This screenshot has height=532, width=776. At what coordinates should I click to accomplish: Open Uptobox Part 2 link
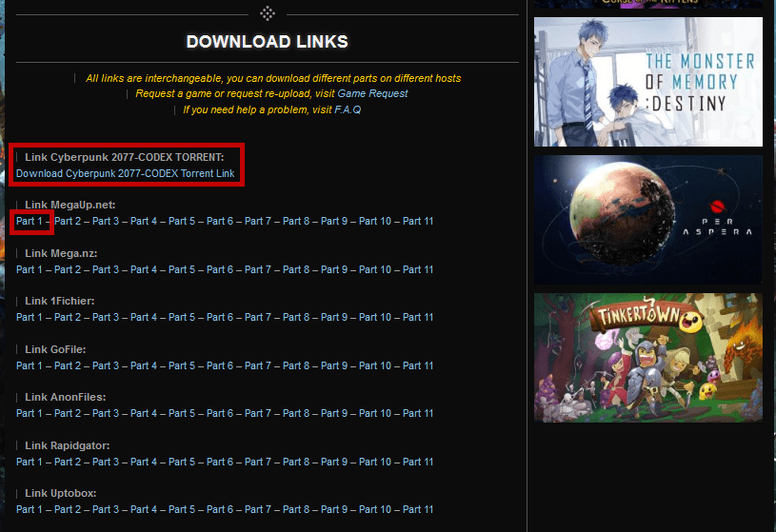click(x=68, y=509)
